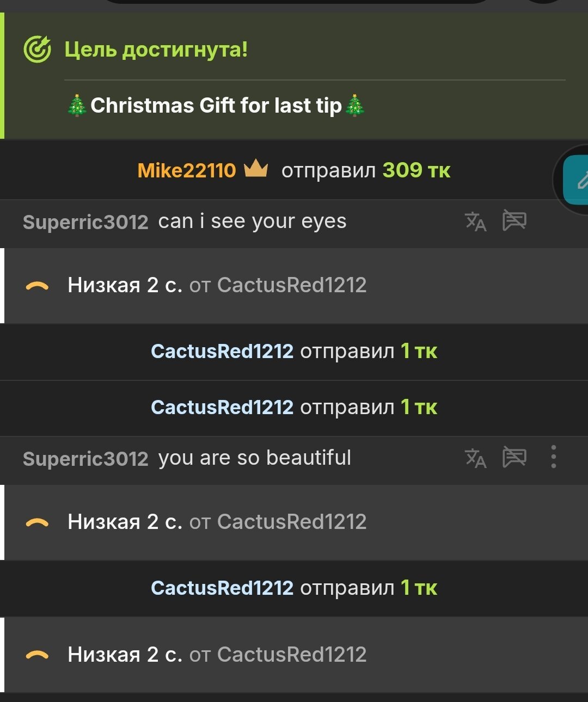Click the "Christmas Gift for last tip" goal text
The width and height of the screenshot is (588, 702).
coord(216,106)
